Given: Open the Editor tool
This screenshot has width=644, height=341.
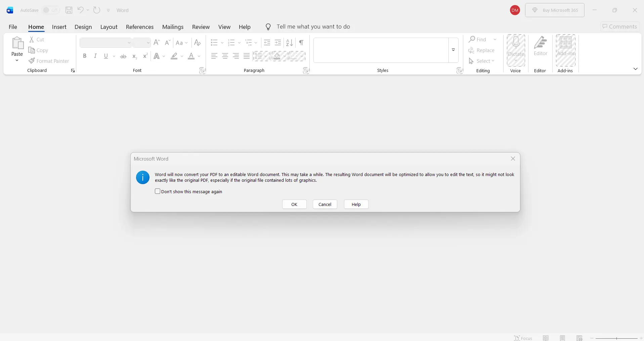Looking at the screenshot, I should click(x=541, y=47).
